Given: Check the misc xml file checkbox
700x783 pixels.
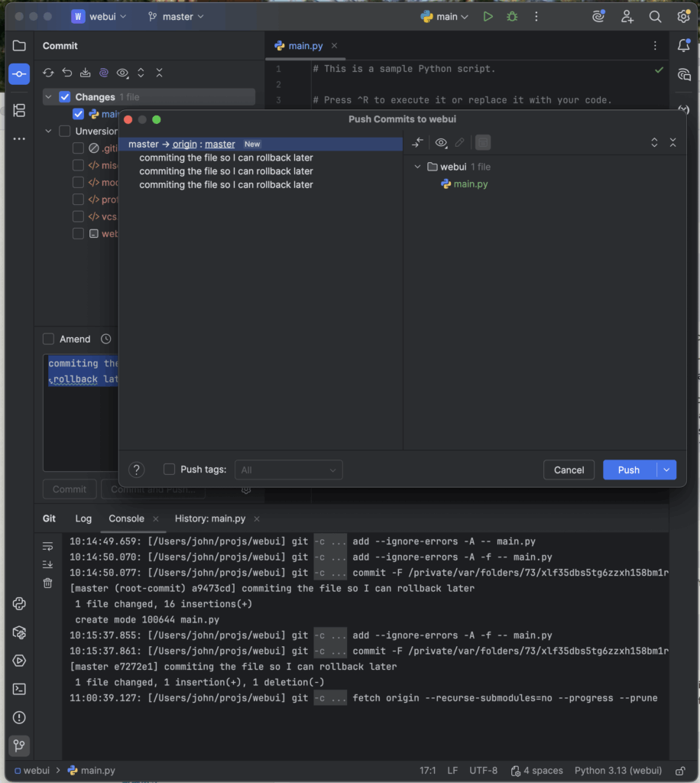Looking at the screenshot, I should [79, 165].
